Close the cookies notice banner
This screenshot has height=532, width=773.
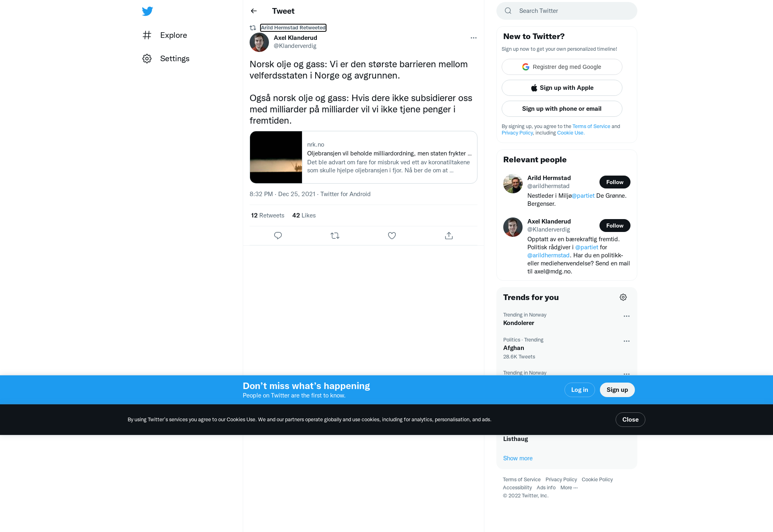tap(630, 420)
